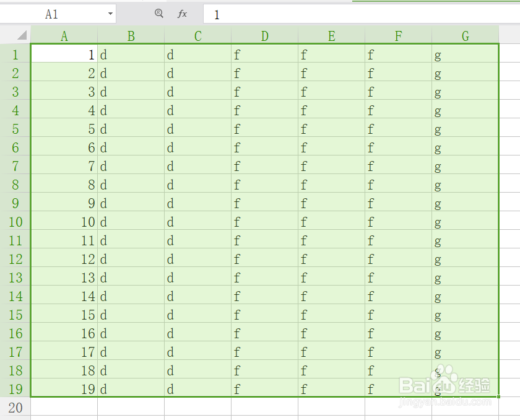Select row 1 header
The image size is (520, 420).
[x=15, y=53]
